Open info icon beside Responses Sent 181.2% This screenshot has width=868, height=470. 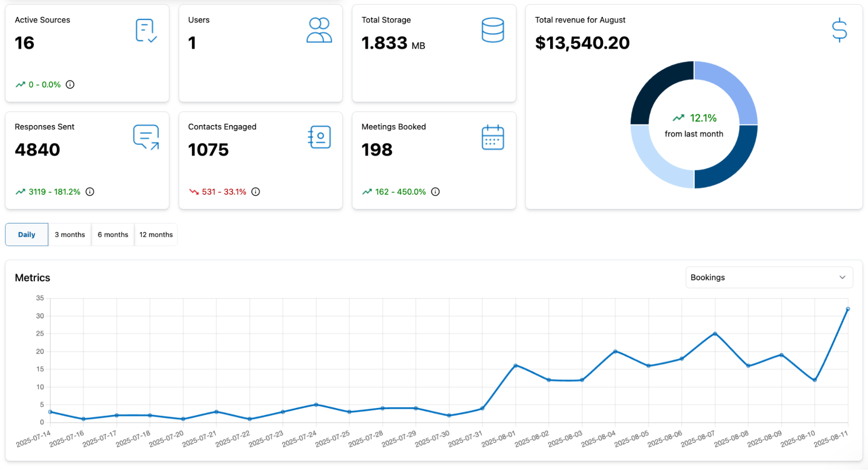tap(90, 192)
